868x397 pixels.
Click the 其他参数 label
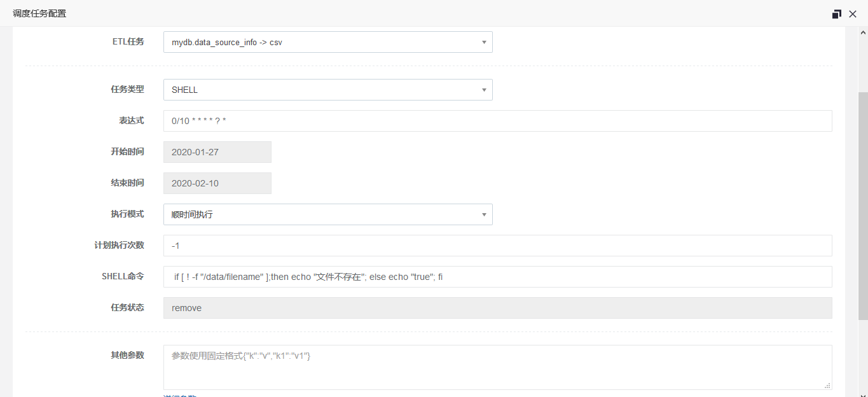tap(127, 355)
